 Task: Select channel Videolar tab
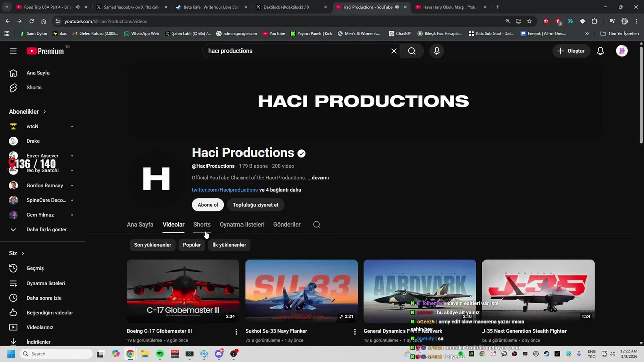coord(173,225)
